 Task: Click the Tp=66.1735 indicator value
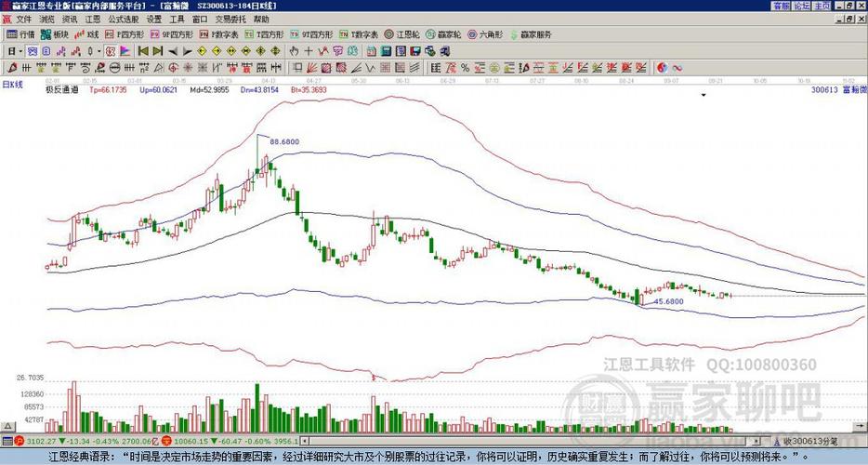pyautogui.click(x=108, y=89)
